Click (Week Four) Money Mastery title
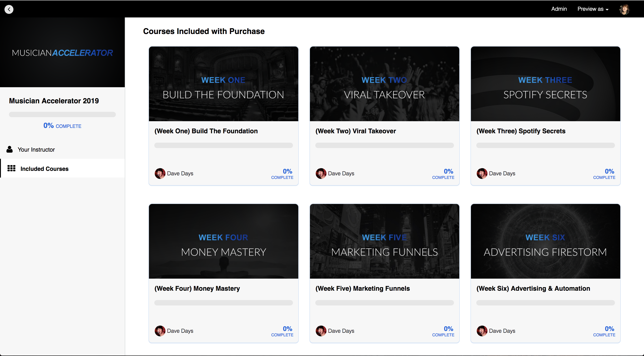The width and height of the screenshot is (644, 356). pos(197,288)
